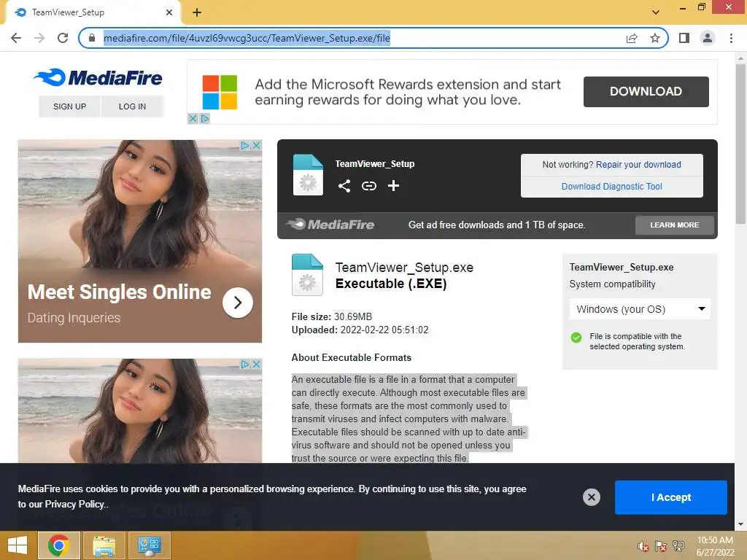The image size is (747, 560).
Task: Click the file icon in the dark header
Action: coord(308,175)
